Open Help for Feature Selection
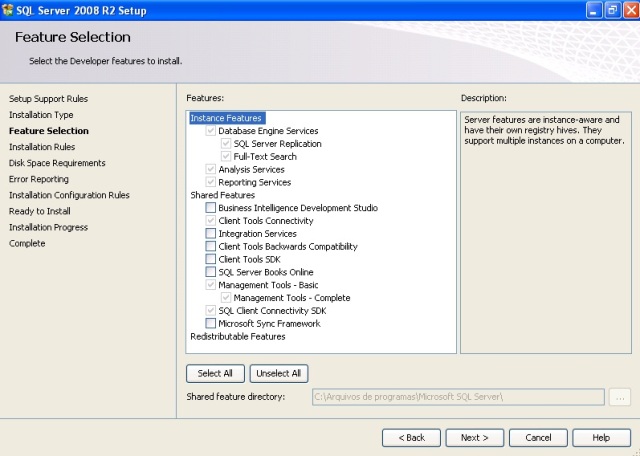 coord(602,438)
